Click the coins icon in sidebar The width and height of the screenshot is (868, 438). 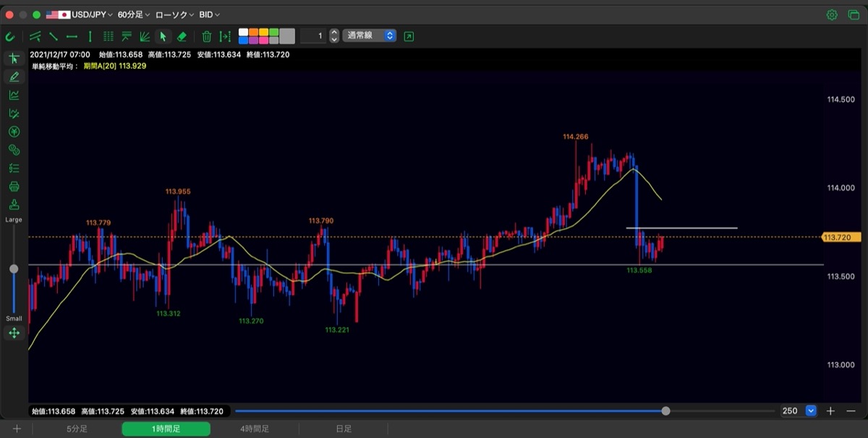coord(14,150)
